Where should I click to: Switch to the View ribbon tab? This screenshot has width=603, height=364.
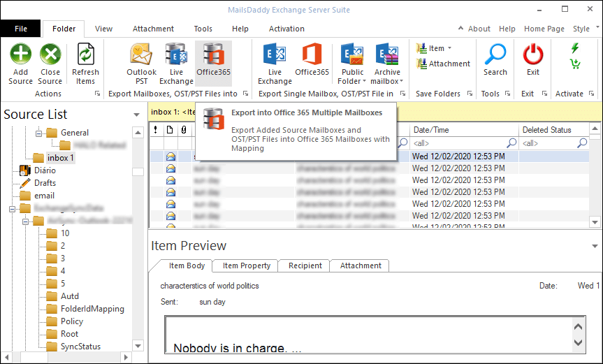[x=103, y=29]
